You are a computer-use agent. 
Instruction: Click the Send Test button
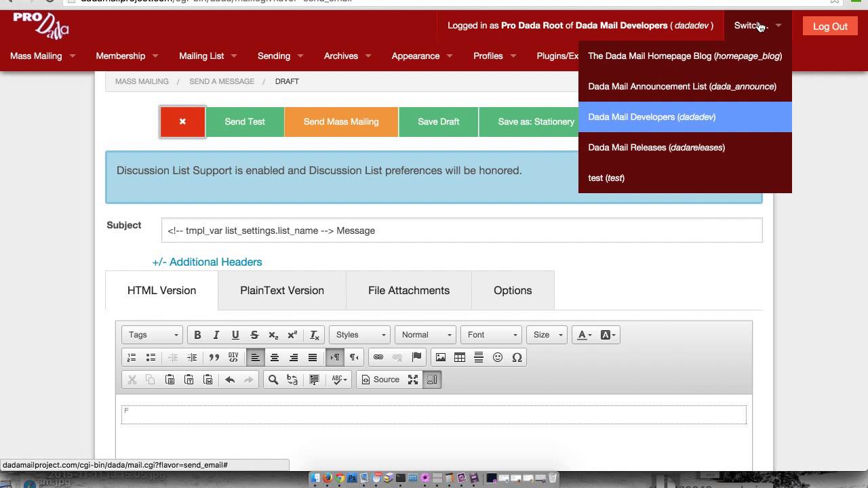coord(245,121)
